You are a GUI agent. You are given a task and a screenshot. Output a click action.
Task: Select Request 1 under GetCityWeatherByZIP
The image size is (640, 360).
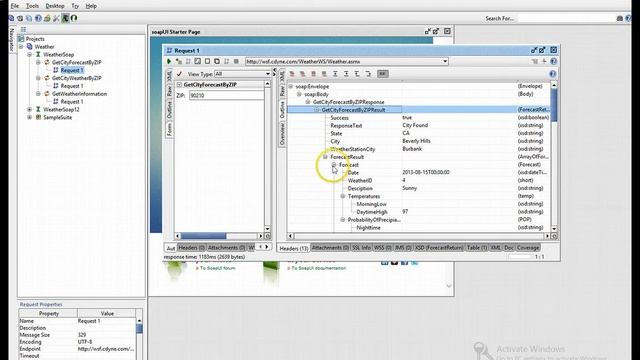click(72, 86)
